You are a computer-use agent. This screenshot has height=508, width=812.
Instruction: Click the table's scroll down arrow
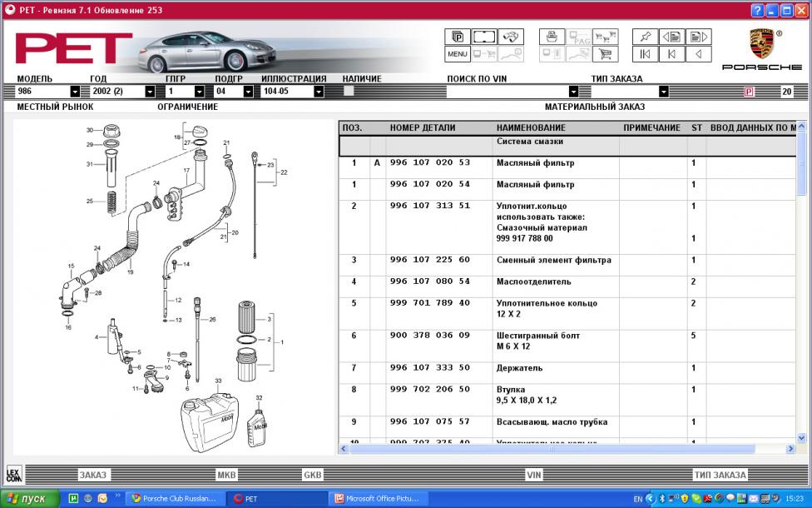[801, 438]
